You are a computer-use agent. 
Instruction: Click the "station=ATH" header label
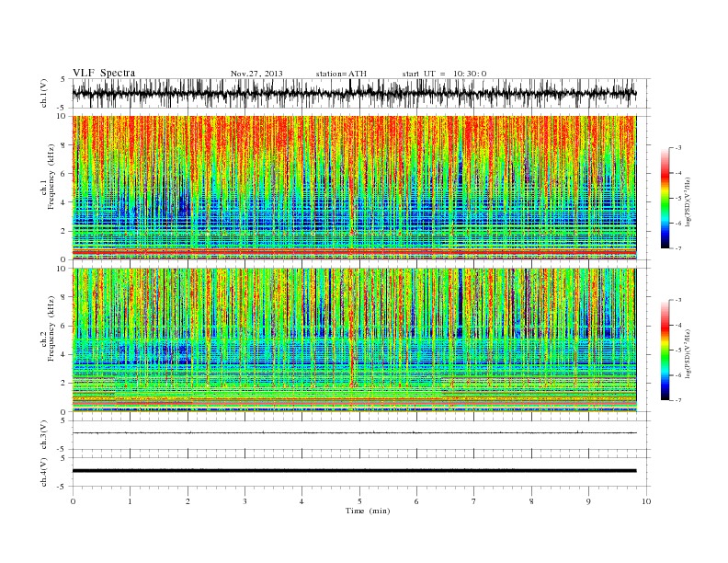(x=341, y=74)
